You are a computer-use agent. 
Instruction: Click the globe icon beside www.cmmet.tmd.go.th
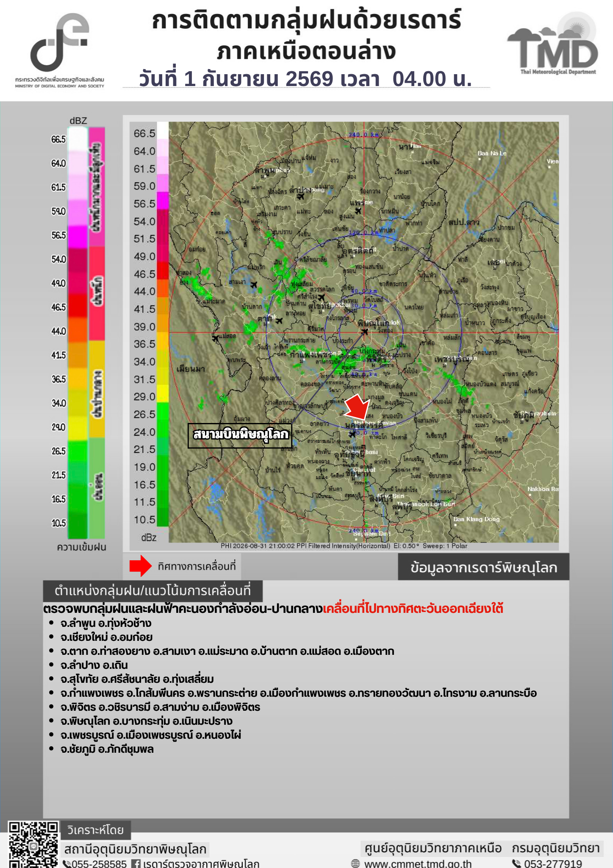(355, 863)
